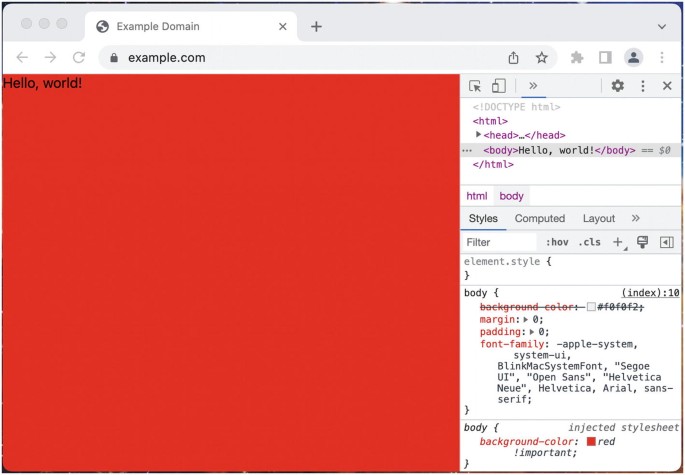Bookmark this page with the star icon
Image resolution: width=685 pixels, height=475 pixels.
[x=541, y=58]
